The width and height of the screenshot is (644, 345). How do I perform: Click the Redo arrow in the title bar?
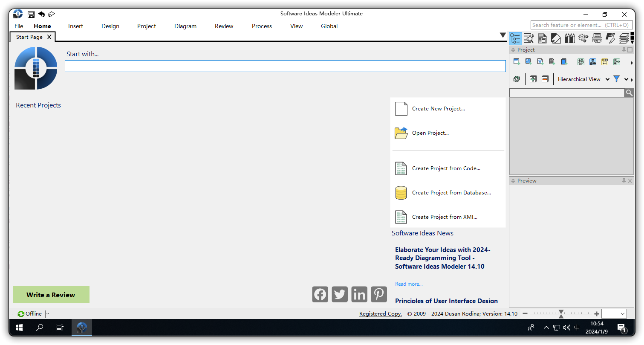pos(52,14)
